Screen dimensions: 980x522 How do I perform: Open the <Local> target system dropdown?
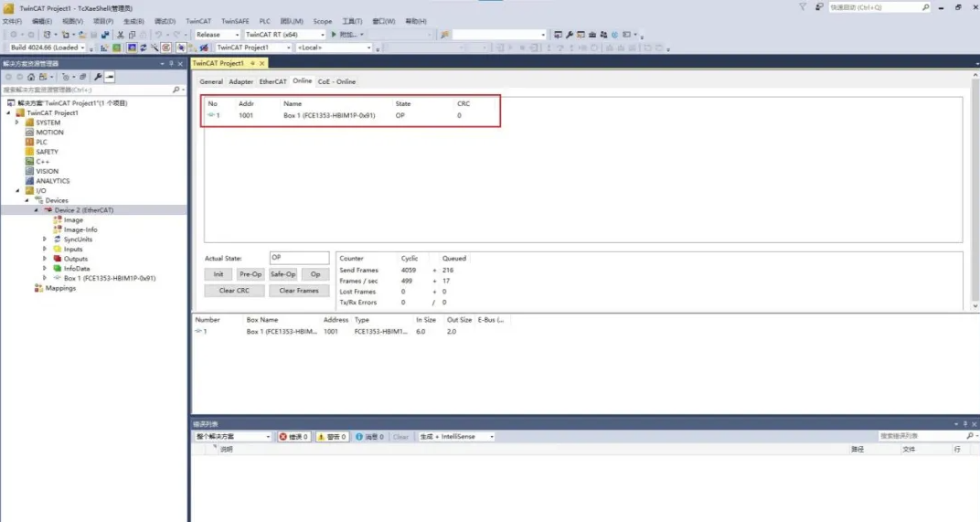[x=335, y=48]
